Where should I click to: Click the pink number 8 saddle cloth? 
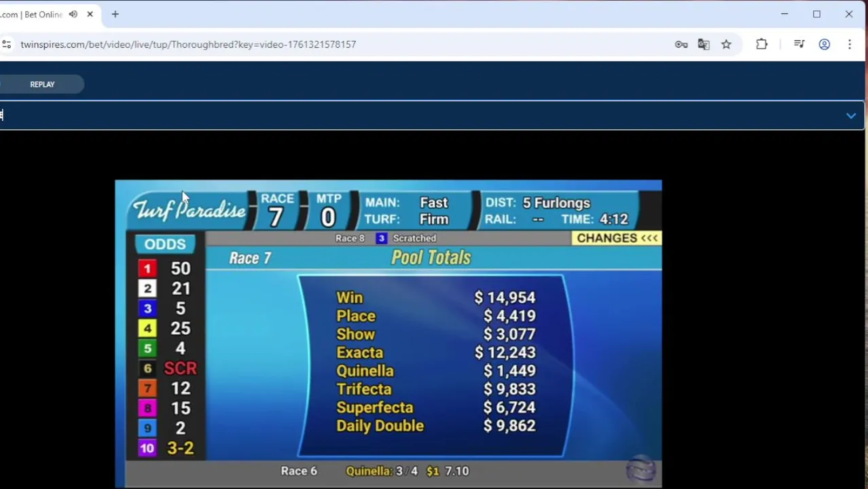(147, 408)
